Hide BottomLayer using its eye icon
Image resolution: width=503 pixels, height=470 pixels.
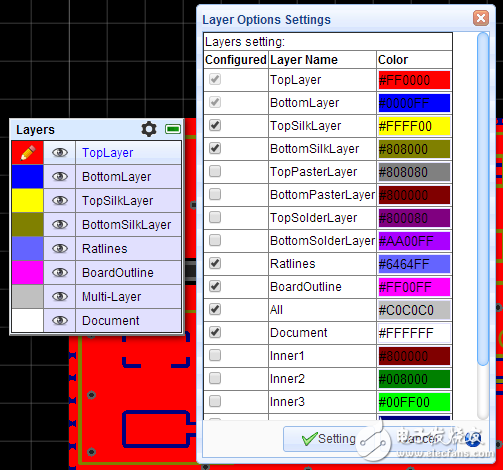pyautogui.click(x=60, y=177)
